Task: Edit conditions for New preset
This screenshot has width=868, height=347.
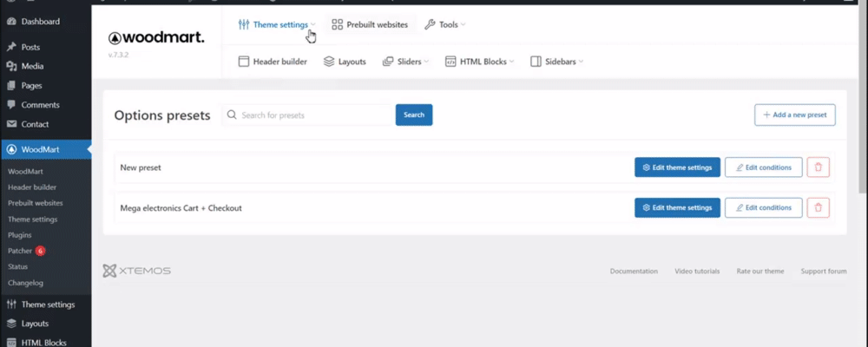Action: pos(763,167)
